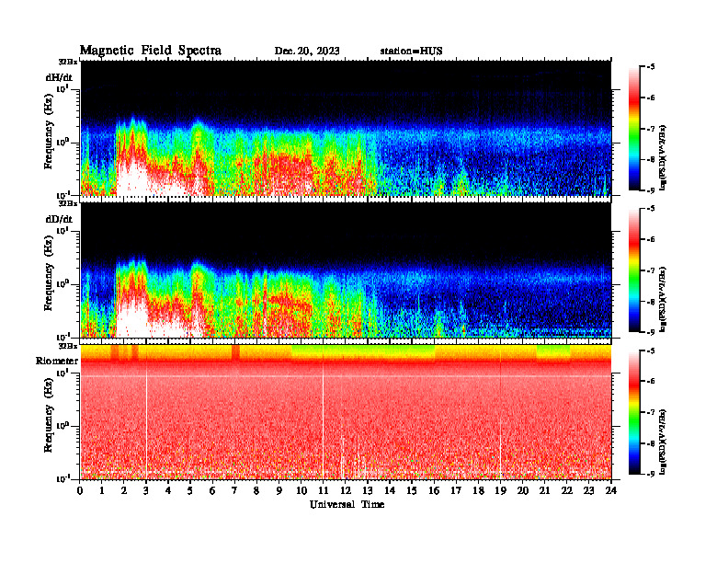Screen dimensions: 728x563
Task: Click hour "20" on the Universal Time axis
Action: coord(522,490)
